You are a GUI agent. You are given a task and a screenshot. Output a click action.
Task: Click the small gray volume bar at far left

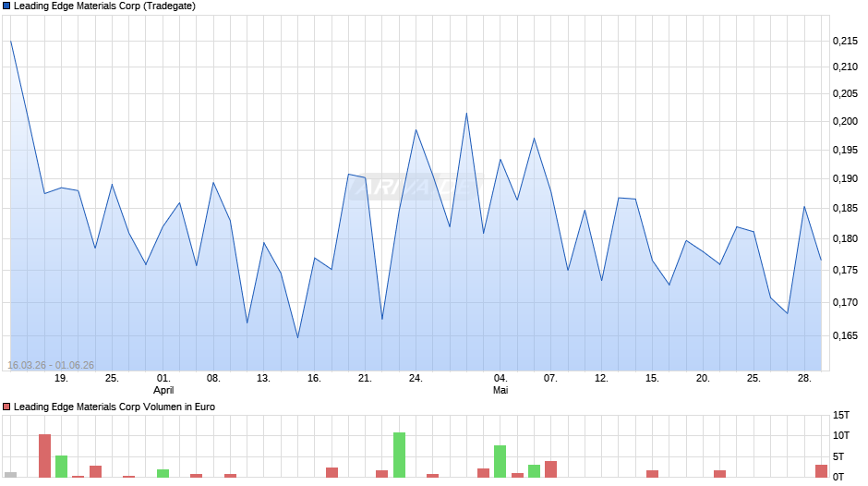click(x=10, y=475)
